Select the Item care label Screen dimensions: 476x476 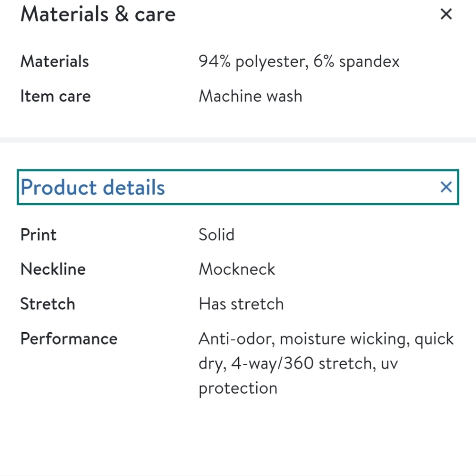[x=55, y=96]
